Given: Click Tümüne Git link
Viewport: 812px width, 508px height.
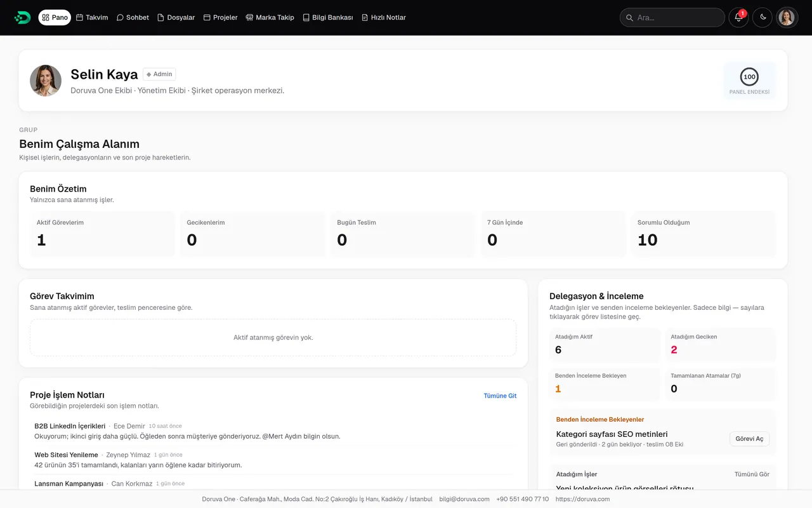Looking at the screenshot, I should [x=500, y=396].
